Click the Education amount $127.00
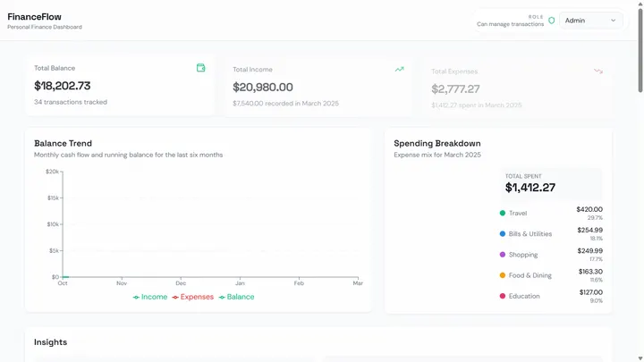 coord(591,292)
